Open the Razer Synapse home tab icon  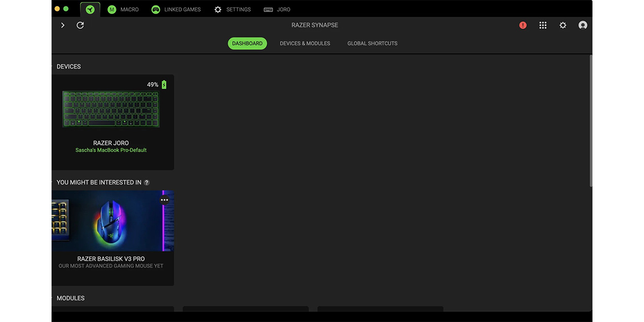pyautogui.click(x=90, y=9)
